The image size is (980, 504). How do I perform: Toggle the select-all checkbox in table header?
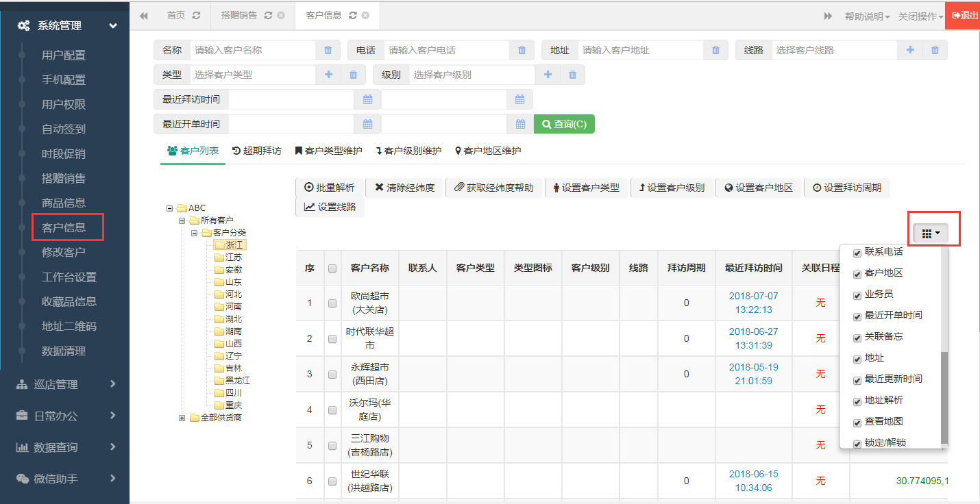point(332,268)
